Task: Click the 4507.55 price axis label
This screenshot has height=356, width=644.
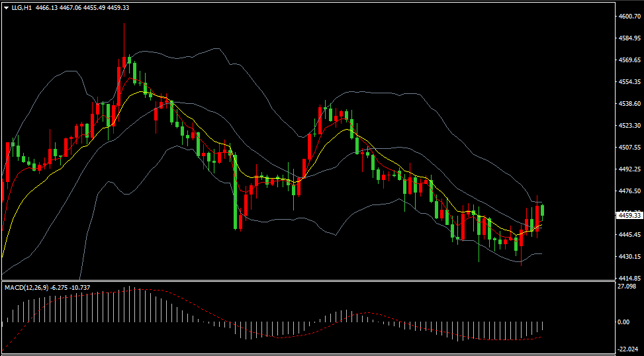Action: (x=629, y=147)
